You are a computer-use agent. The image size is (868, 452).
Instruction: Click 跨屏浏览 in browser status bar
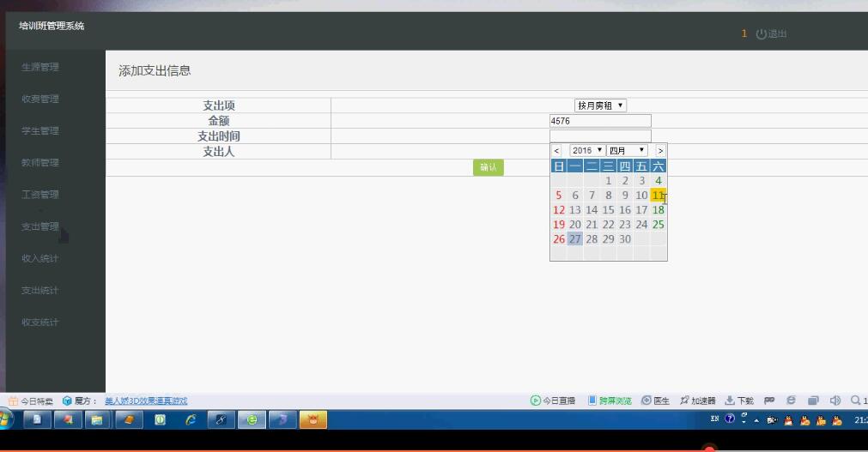pyautogui.click(x=610, y=401)
